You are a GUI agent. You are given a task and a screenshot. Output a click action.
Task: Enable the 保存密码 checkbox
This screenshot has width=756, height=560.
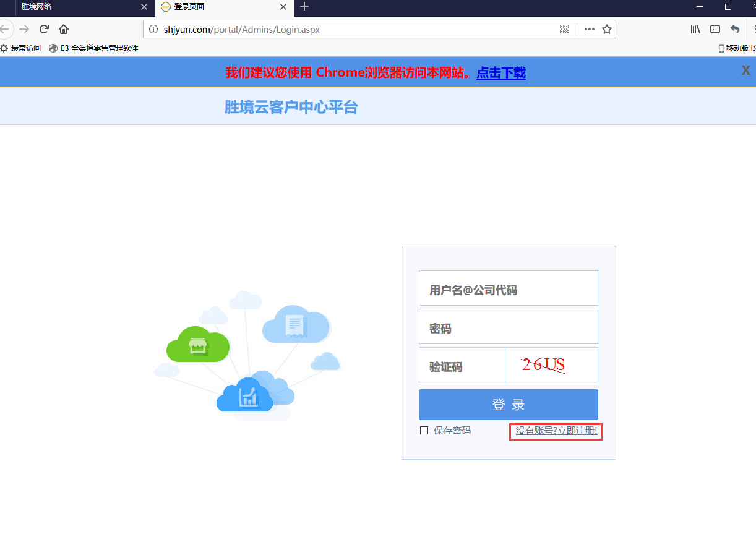pos(424,431)
